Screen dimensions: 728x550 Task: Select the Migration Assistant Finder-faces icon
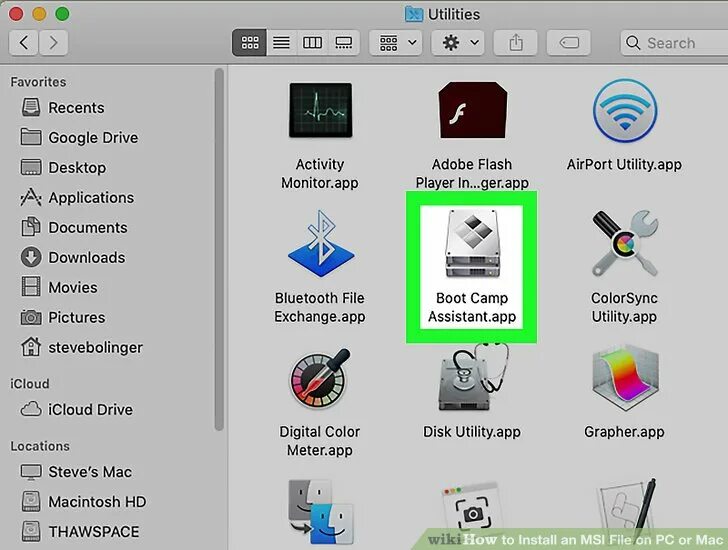[x=320, y=512]
